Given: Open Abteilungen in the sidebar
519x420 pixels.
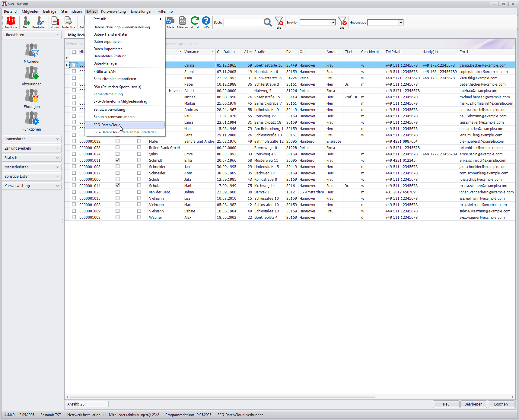Looking at the screenshot, I should click(32, 76).
